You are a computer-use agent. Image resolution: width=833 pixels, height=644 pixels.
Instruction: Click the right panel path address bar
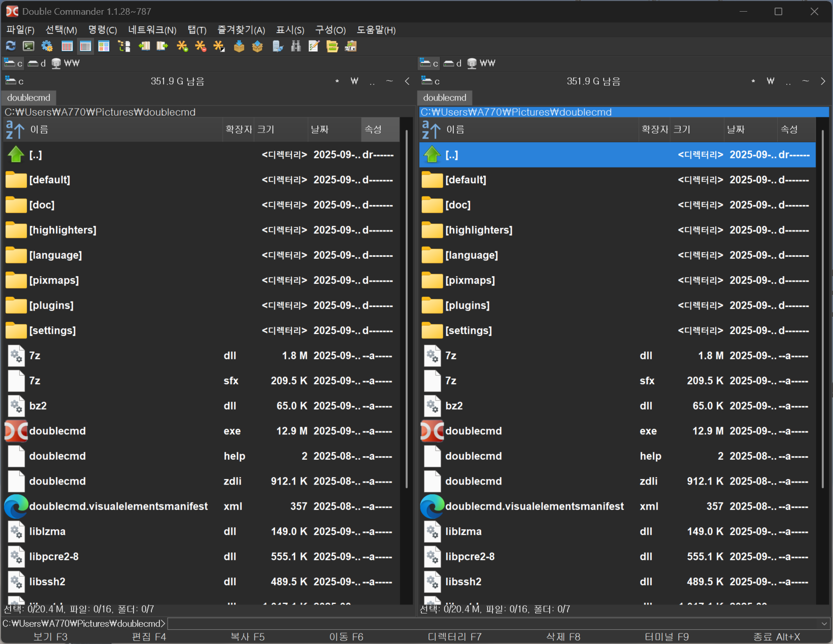pyautogui.click(x=624, y=112)
